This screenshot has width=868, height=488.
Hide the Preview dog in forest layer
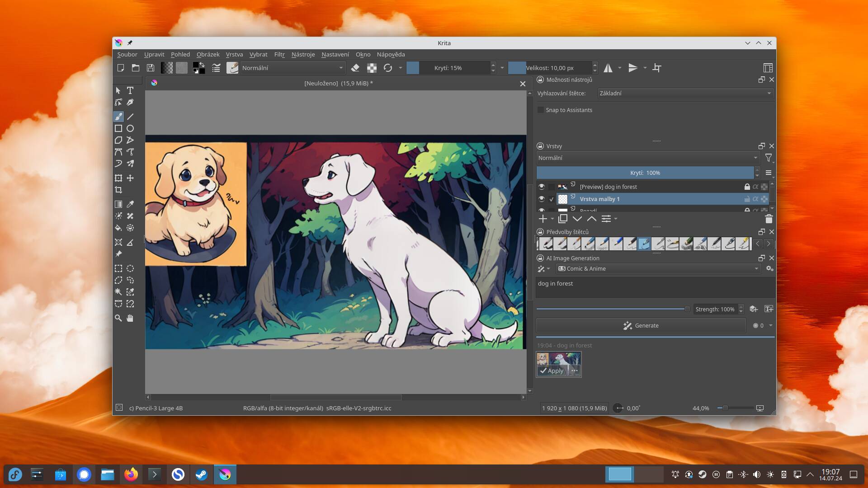[542, 187]
